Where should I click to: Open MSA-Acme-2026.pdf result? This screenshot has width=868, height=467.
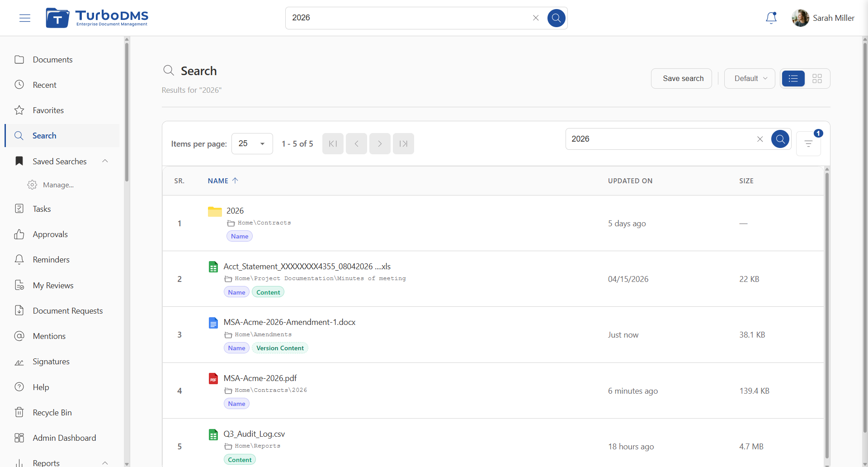click(260, 378)
